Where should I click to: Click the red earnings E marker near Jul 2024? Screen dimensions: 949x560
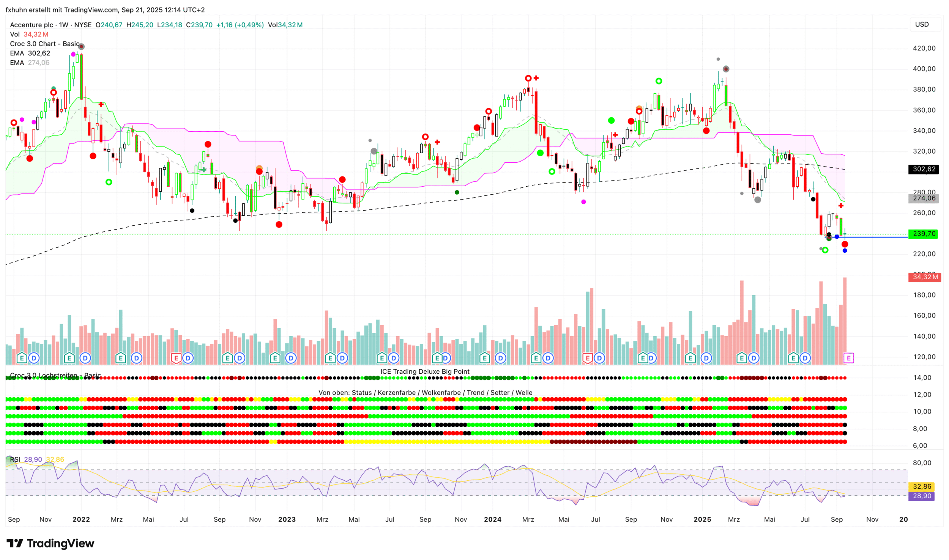click(587, 358)
